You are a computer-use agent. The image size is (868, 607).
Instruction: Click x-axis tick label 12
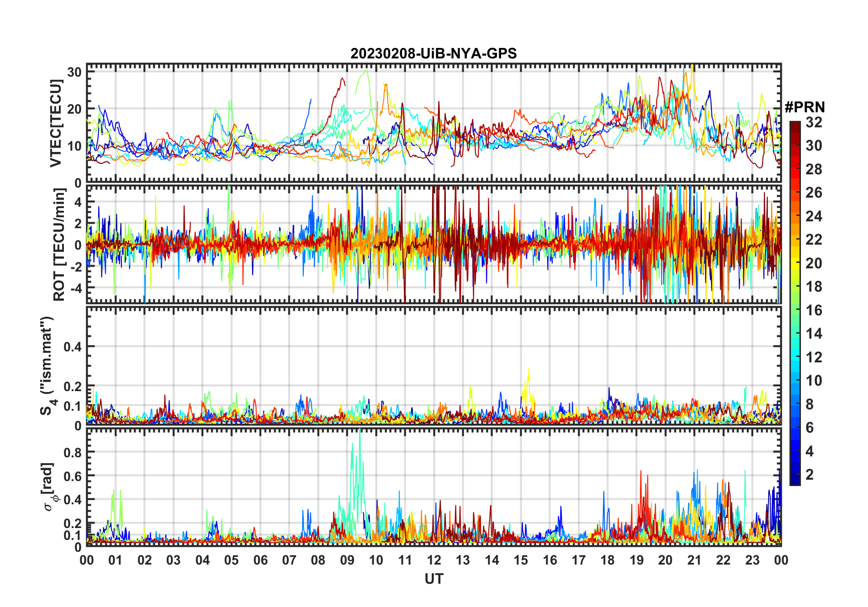click(434, 560)
